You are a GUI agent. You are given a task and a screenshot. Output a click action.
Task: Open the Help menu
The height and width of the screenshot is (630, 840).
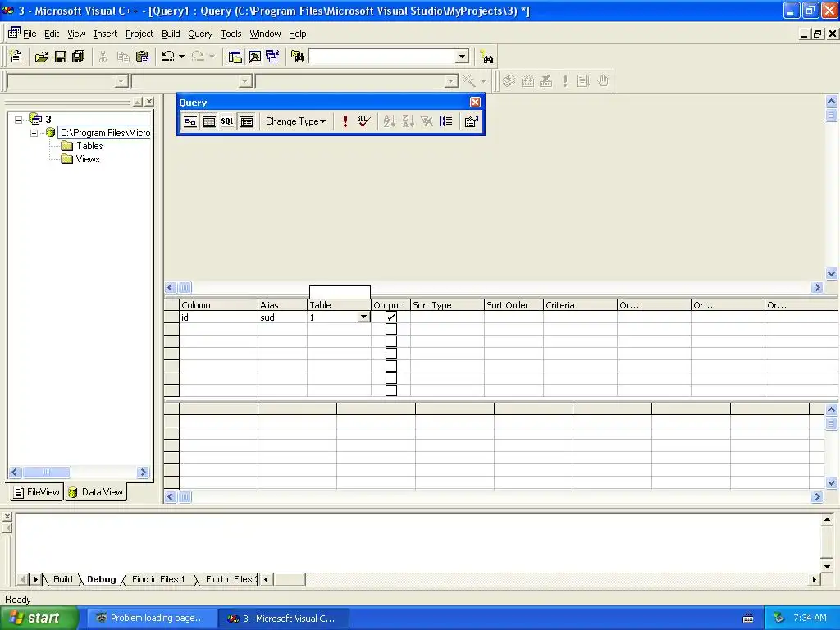click(x=297, y=34)
